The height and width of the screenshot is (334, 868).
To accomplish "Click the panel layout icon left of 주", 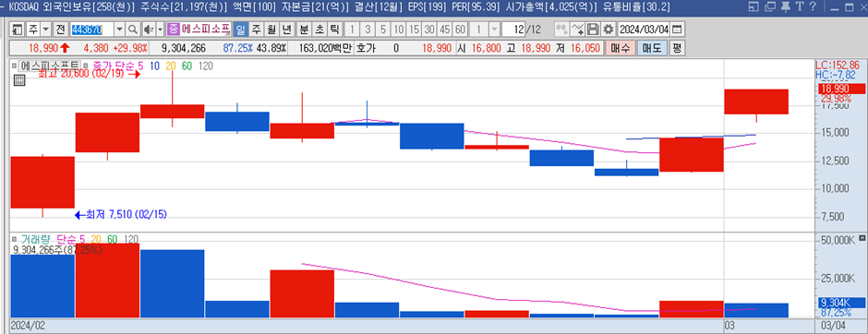I will coord(18,30).
